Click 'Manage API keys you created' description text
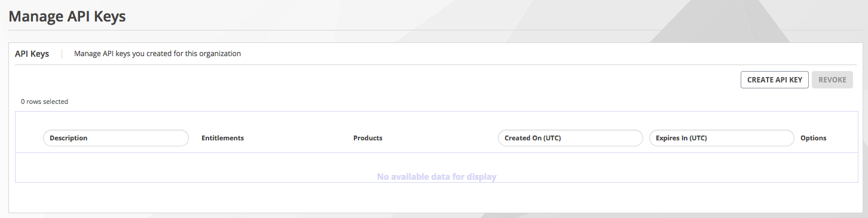The height and width of the screenshot is (218, 868). coord(157,54)
